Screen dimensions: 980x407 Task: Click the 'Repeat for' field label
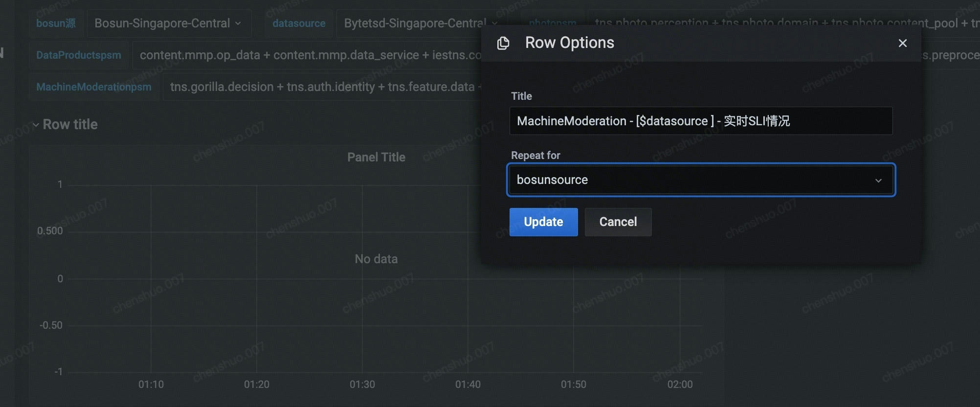pyautogui.click(x=535, y=156)
